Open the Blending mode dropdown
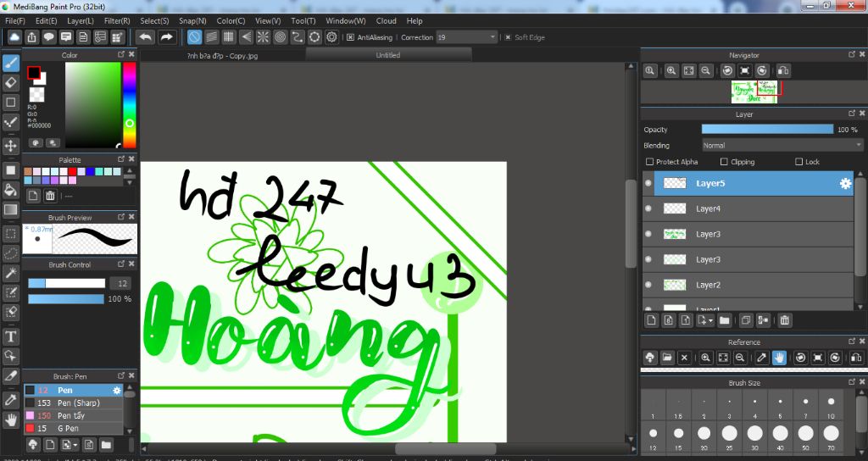868x461 pixels. click(782, 146)
